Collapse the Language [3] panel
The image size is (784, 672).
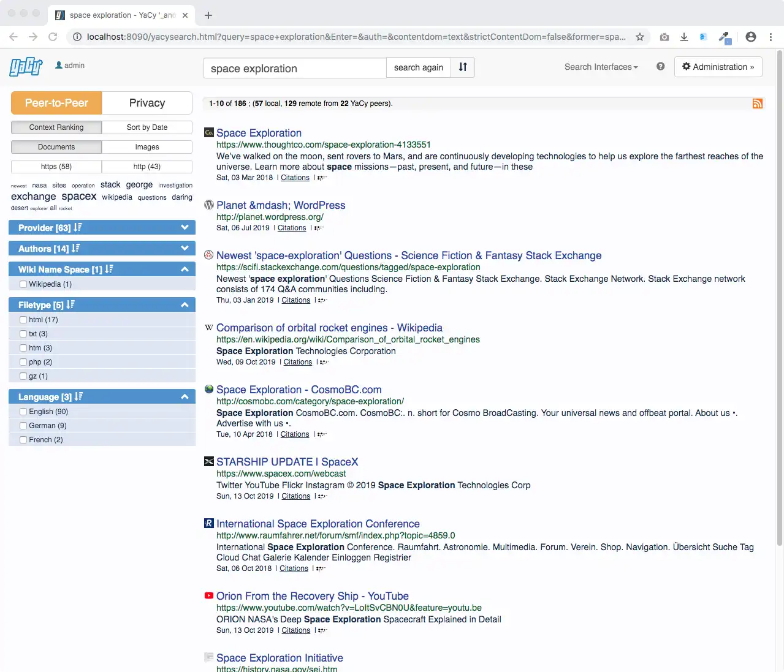click(x=185, y=396)
